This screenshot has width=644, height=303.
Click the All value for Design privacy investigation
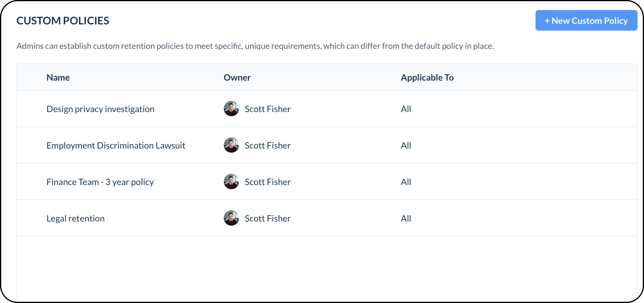(x=406, y=109)
